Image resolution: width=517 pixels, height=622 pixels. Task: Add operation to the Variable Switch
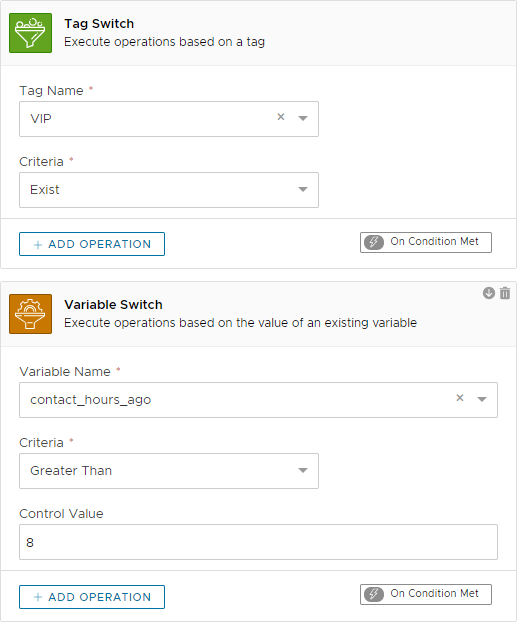point(92,597)
